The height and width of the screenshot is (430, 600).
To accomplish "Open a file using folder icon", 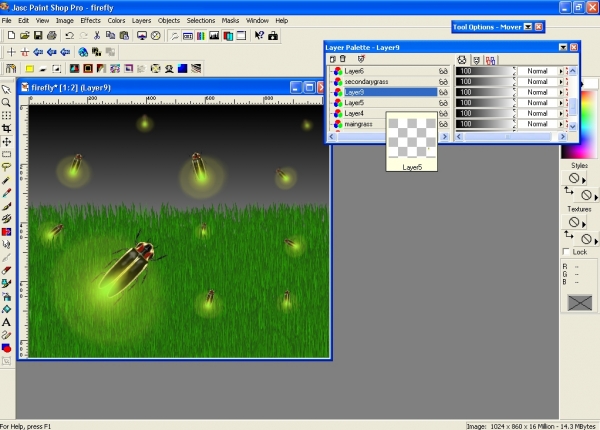I will click(x=24, y=36).
